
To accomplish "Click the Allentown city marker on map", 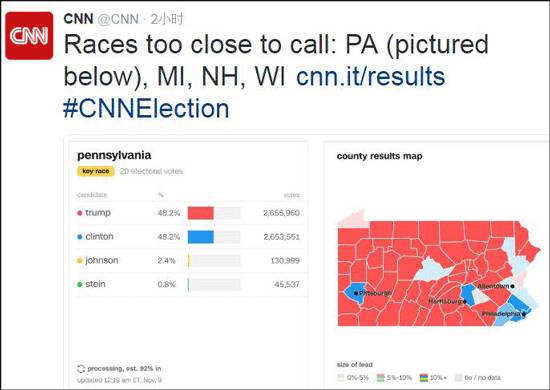I will tap(512, 286).
